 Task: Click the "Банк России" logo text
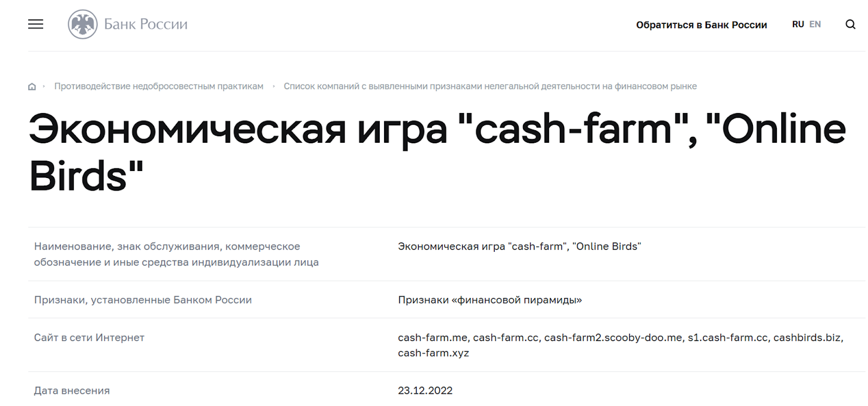click(x=145, y=24)
